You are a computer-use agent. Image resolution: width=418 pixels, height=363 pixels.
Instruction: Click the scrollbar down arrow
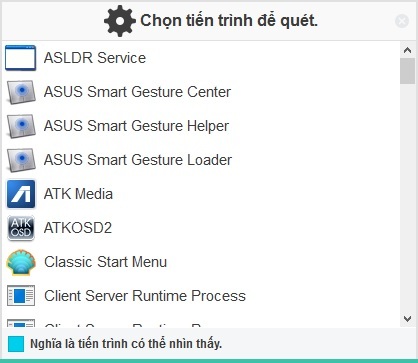(x=407, y=319)
